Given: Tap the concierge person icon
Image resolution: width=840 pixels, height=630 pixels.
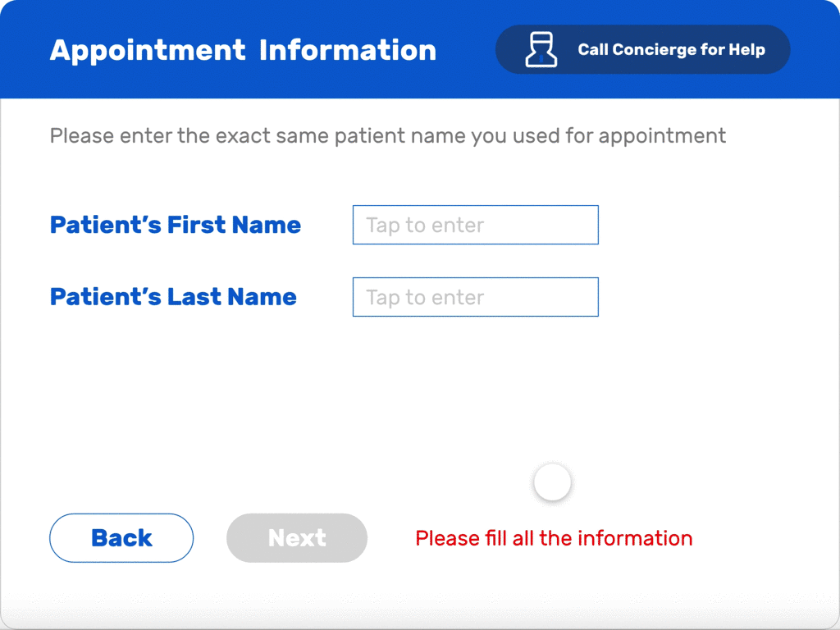Looking at the screenshot, I should coord(541,50).
